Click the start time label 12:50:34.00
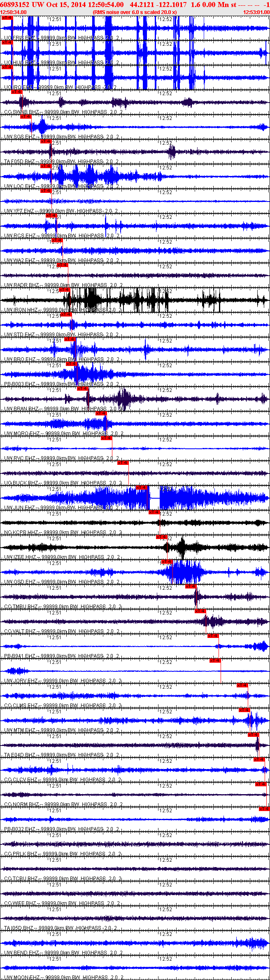This screenshot has height=980, width=270. (14, 12)
